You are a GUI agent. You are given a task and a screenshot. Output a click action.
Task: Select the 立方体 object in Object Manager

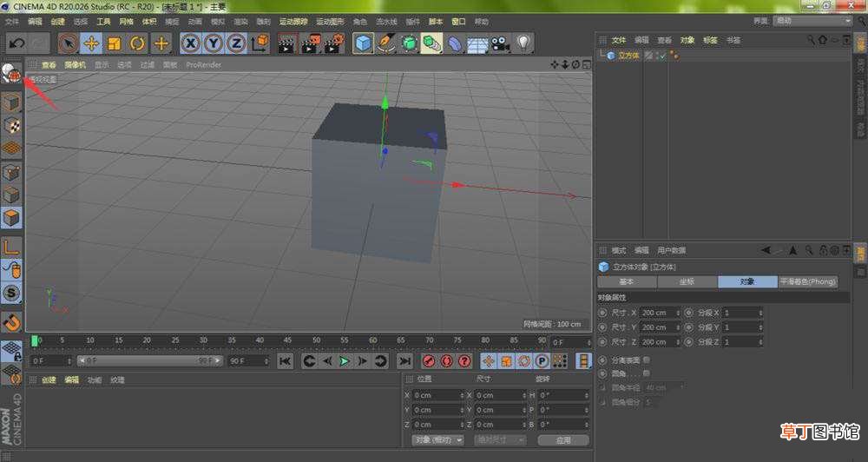tap(628, 56)
